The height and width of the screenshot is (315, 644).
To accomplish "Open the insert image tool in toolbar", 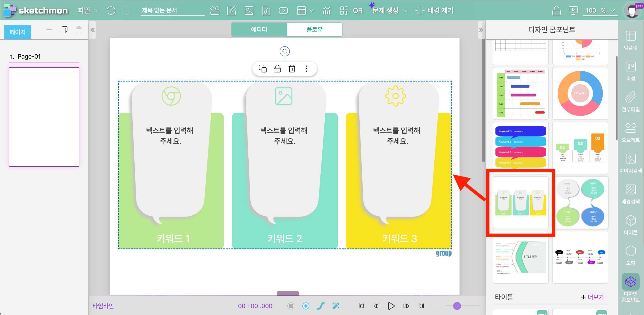I will click(x=249, y=11).
